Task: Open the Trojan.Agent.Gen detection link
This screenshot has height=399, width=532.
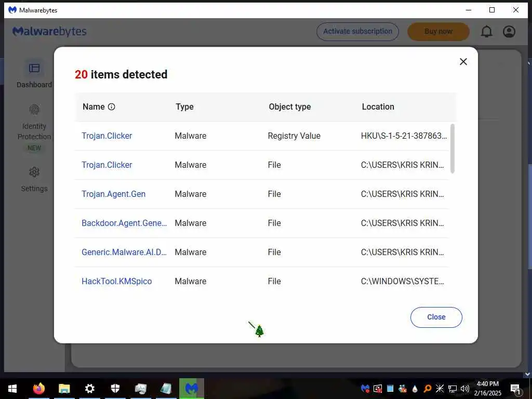Action: pyautogui.click(x=113, y=194)
